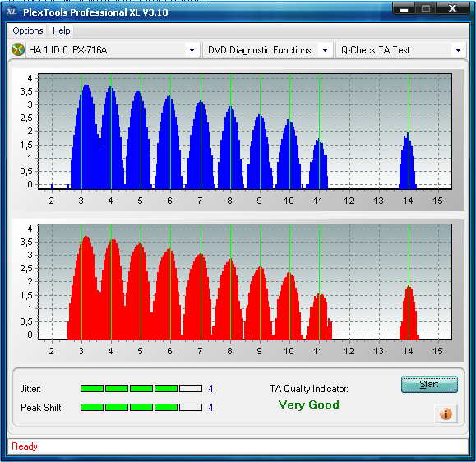Click the Jitter label
This screenshot has width=476, height=462.
30,389
